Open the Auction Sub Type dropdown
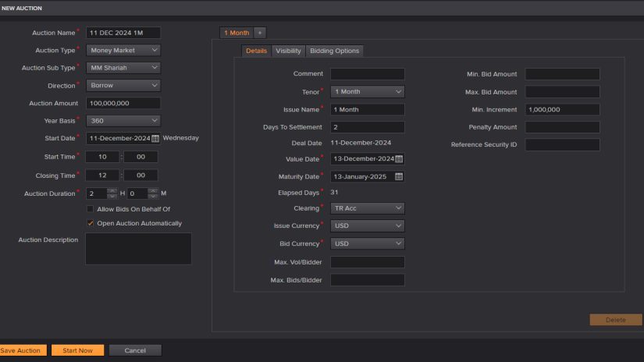The image size is (644, 362). point(123,68)
